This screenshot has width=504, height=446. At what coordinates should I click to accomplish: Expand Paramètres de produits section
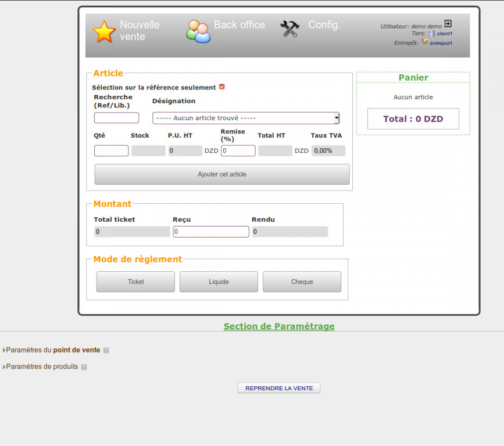point(42,366)
